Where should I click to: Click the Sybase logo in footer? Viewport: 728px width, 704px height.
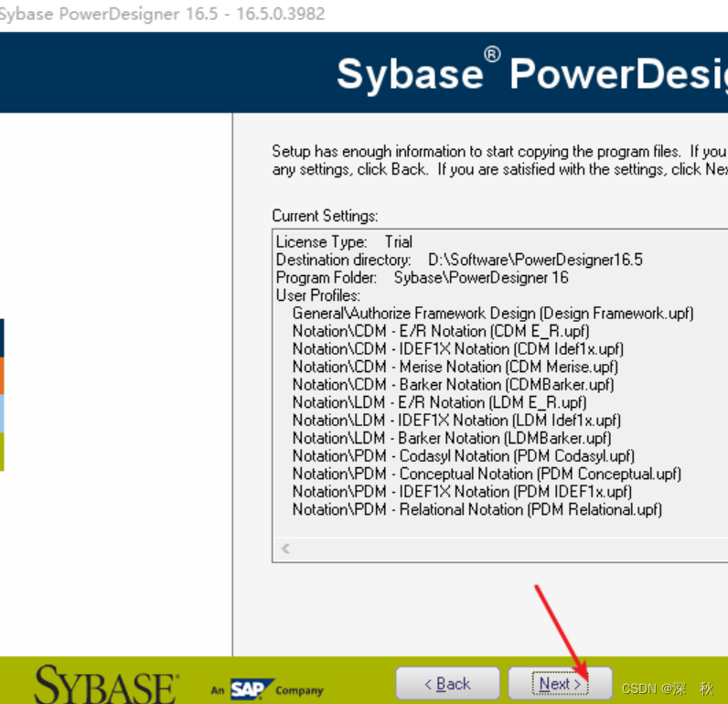click(106, 685)
